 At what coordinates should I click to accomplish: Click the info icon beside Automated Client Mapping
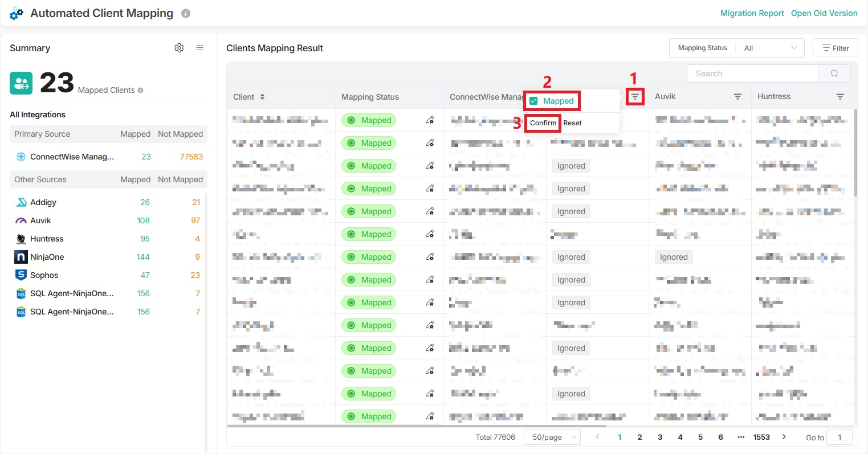point(185,13)
